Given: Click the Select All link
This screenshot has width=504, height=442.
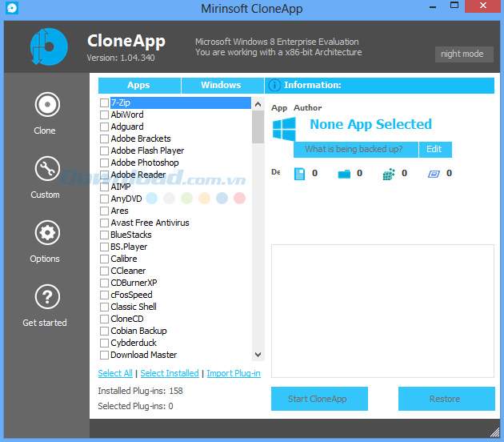Looking at the screenshot, I should point(115,373).
